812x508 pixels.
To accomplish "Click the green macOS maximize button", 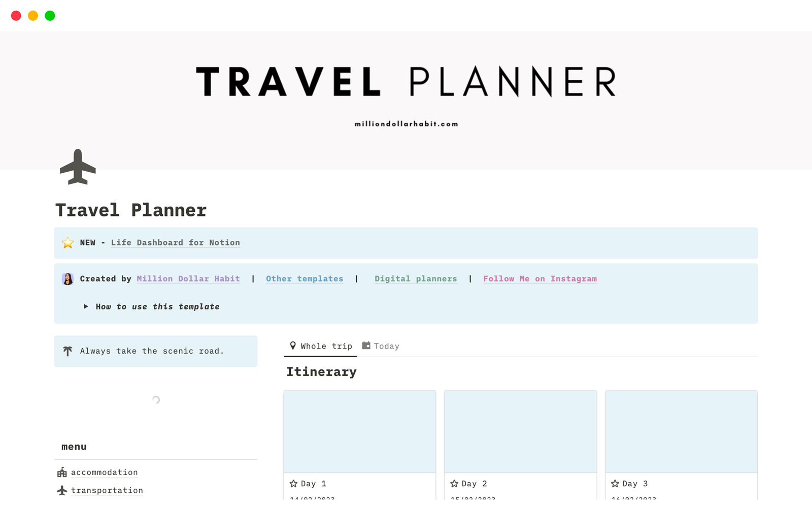I will [x=50, y=16].
